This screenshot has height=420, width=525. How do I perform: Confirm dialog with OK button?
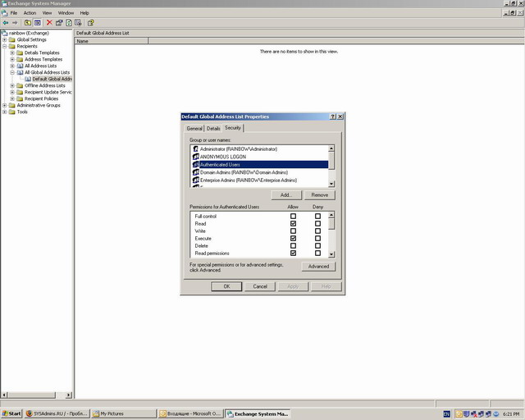226,286
